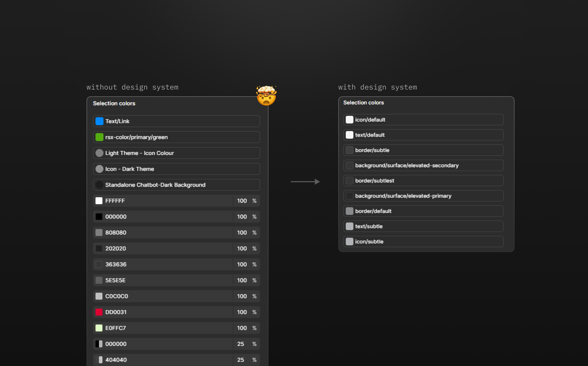Screen dimensions: 588x366
Task: Click the border/default gray swatch
Action: pyautogui.click(x=349, y=211)
